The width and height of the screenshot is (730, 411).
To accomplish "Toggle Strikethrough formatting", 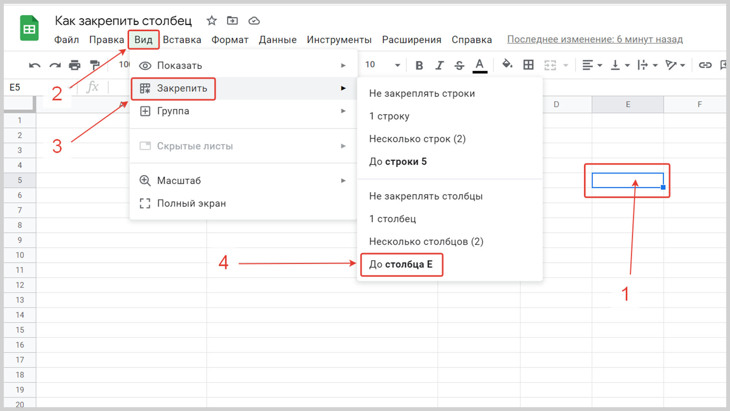I will (x=459, y=65).
